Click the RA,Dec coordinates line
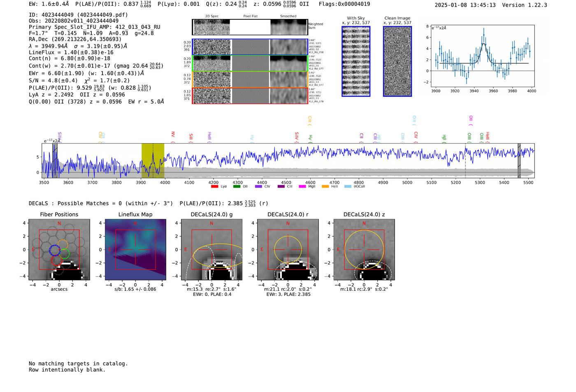The height and width of the screenshot is (392, 576). pos(75,39)
